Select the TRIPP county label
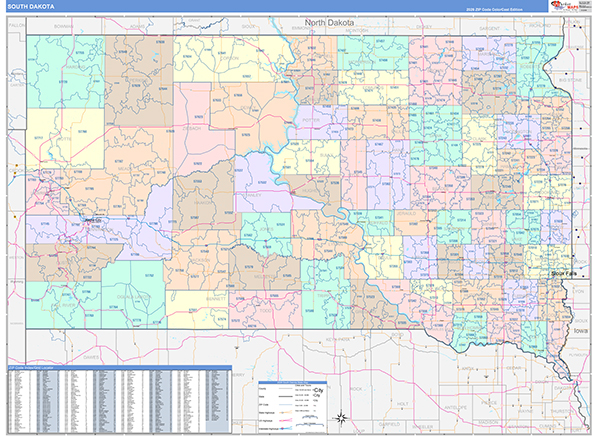Image resolution: width=600 pixels, height=436 pixels. point(323,296)
